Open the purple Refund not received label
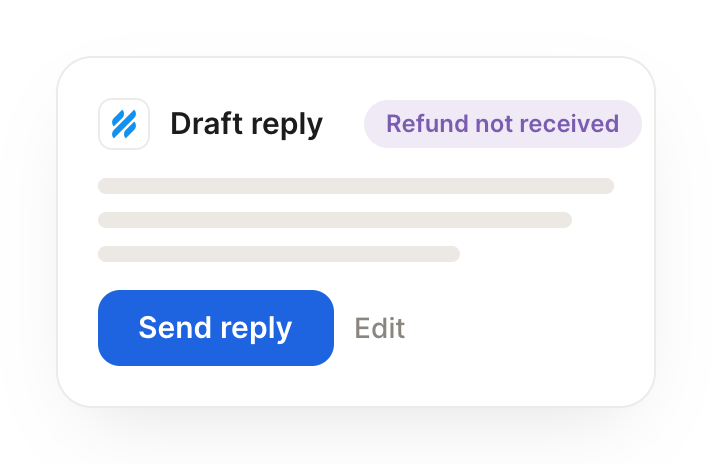The height and width of the screenshot is (464, 712). click(x=503, y=124)
